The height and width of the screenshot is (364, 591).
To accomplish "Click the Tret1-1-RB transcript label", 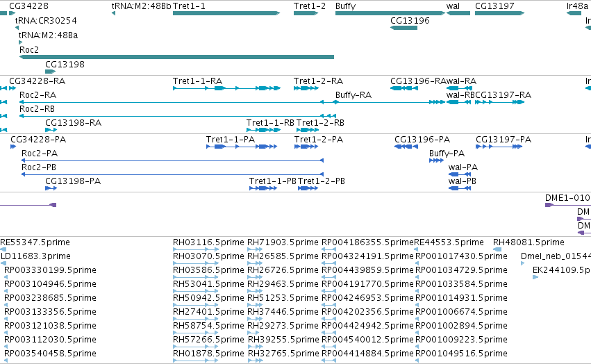I will click(x=270, y=123).
